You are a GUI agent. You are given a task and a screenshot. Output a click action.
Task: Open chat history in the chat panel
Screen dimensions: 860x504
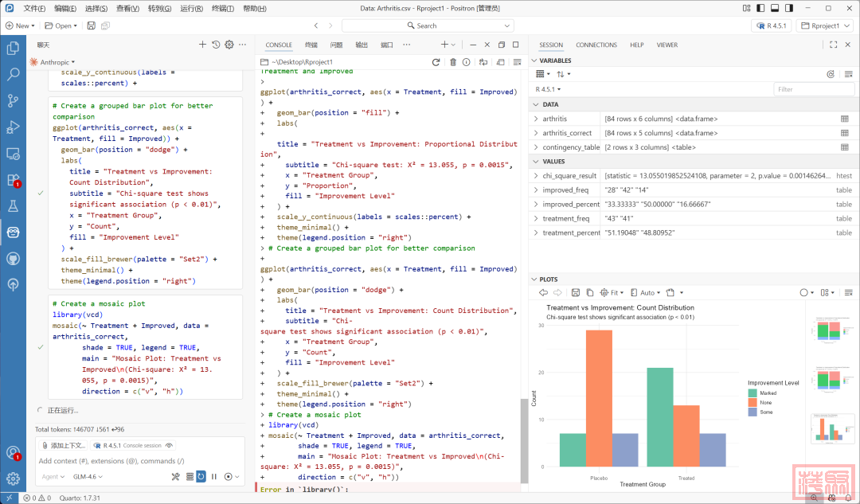pos(216,45)
